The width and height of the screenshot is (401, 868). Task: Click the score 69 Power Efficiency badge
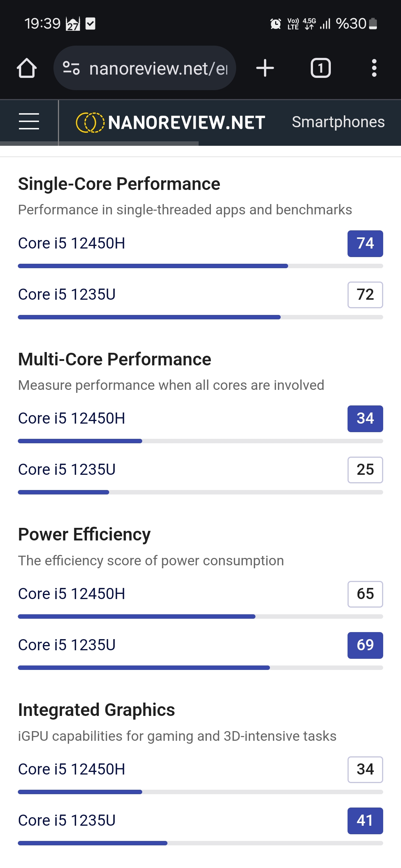(365, 645)
